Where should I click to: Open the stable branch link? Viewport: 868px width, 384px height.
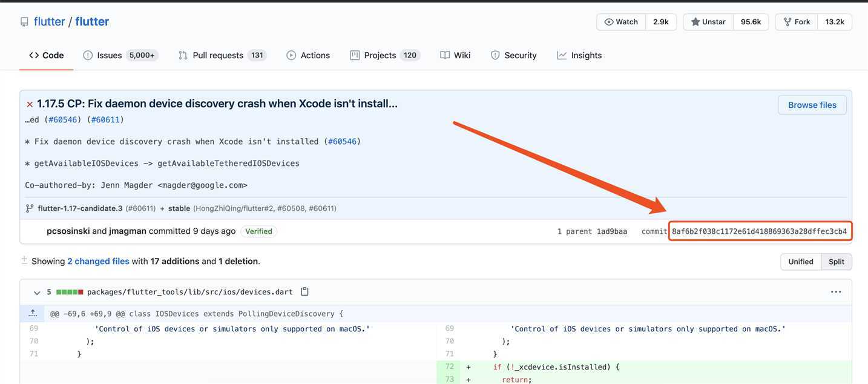179,208
